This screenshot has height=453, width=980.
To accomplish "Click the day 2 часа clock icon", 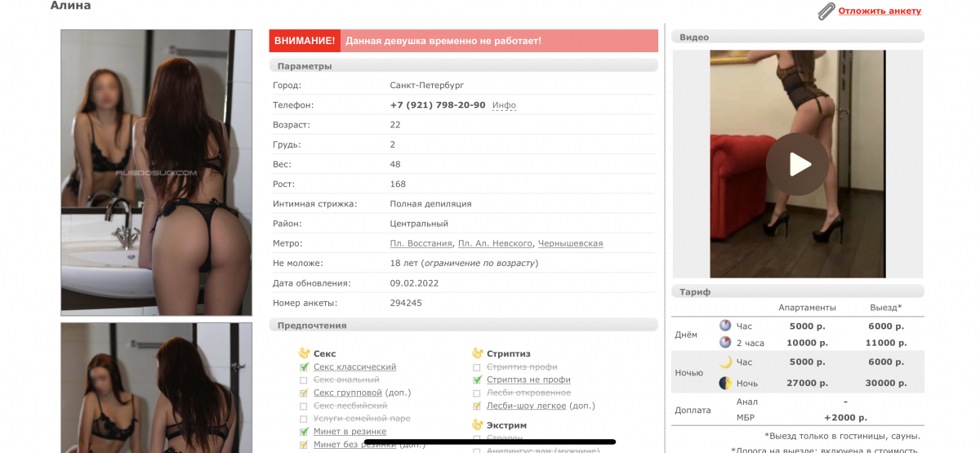I will coord(725,343).
